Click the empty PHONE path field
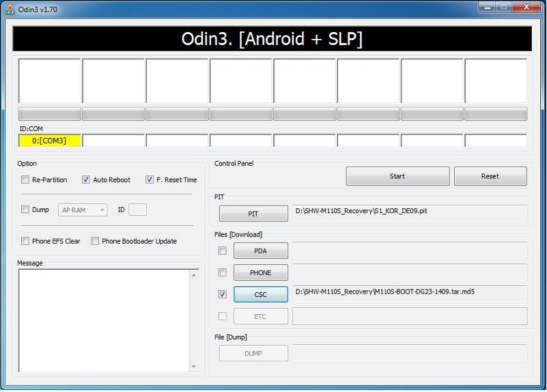The height and width of the screenshot is (392, 547). pyautogui.click(x=410, y=272)
